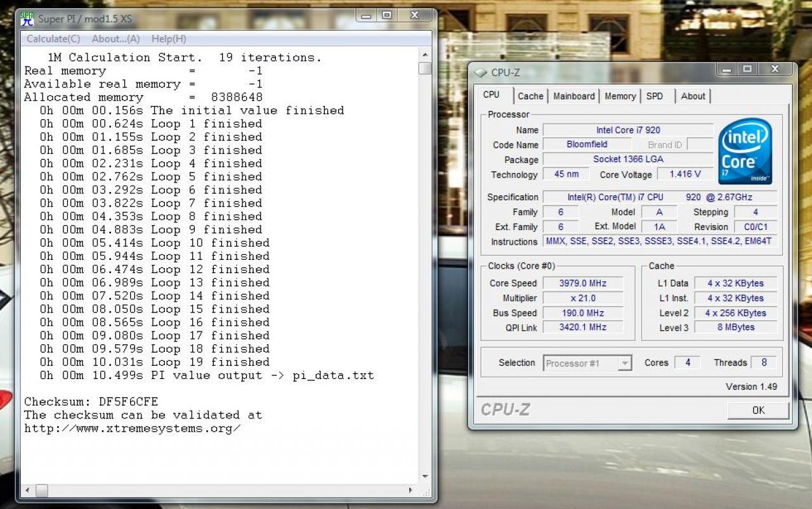Click the xtremesystems.org URL text
812x509 pixels.
tap(133, 428)
